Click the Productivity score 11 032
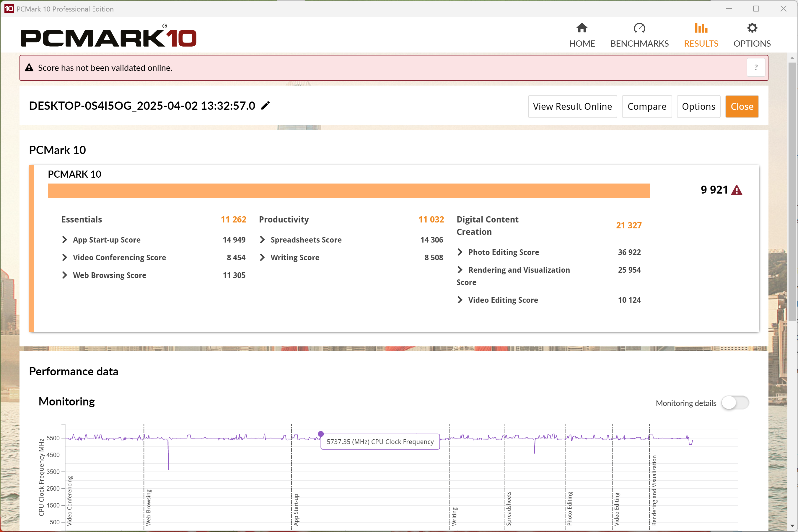798x532 pixels. tap(431, 220)
